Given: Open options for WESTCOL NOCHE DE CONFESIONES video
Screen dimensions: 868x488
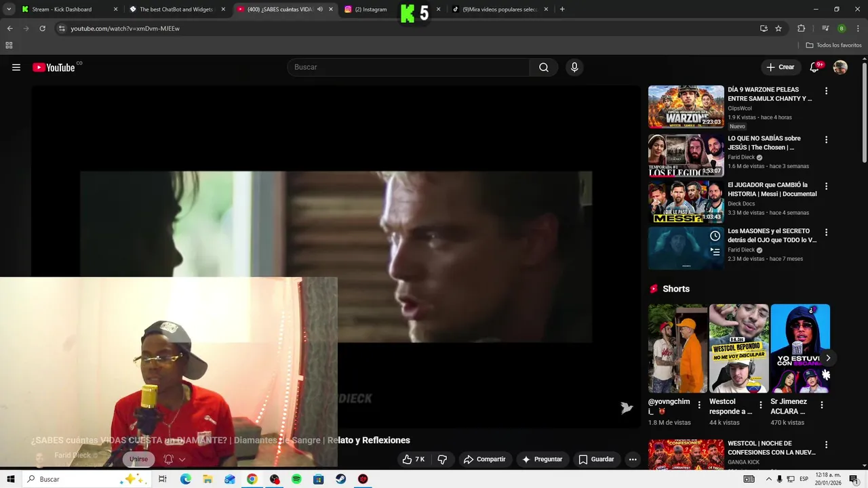Looking at the screenshot, I should click(x=826, y=445).
